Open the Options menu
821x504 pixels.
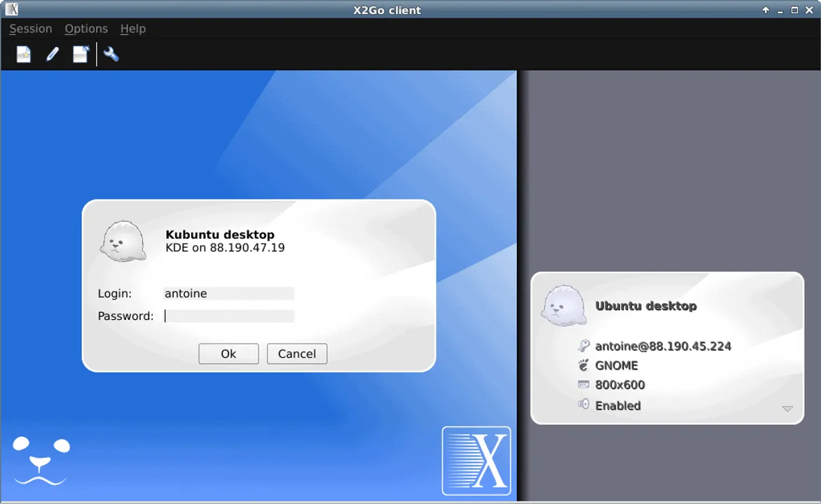click(86, 29)
